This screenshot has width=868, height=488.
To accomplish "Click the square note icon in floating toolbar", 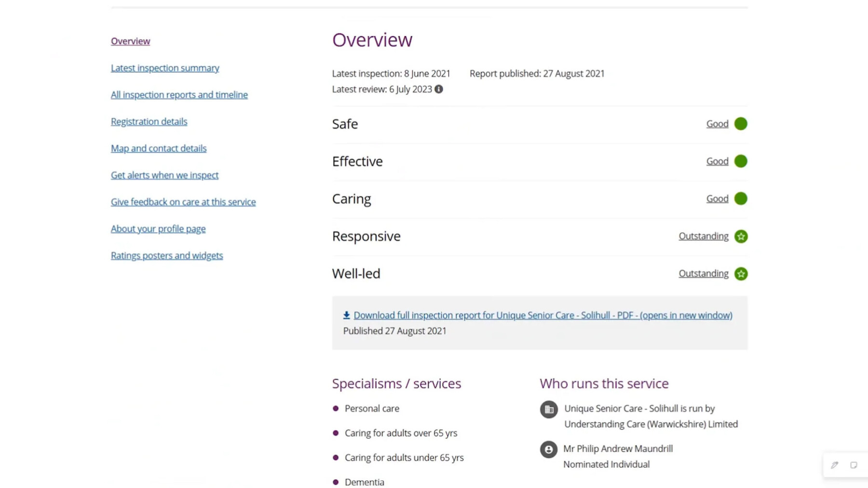I will (854, 465).
